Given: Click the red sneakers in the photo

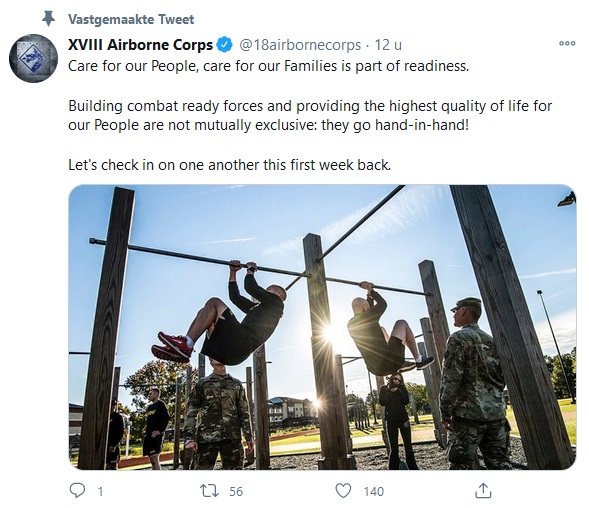Looking at the screenshot, I should coord(172,347).
